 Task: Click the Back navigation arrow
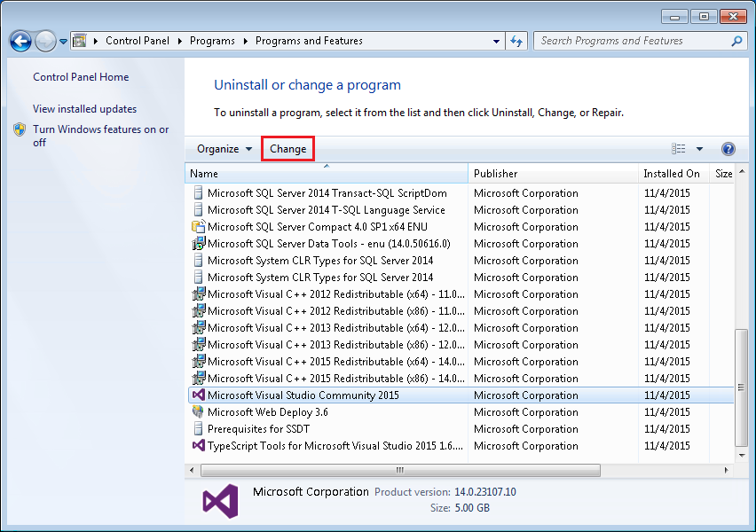pyautogui.click(x=20, y=42)
